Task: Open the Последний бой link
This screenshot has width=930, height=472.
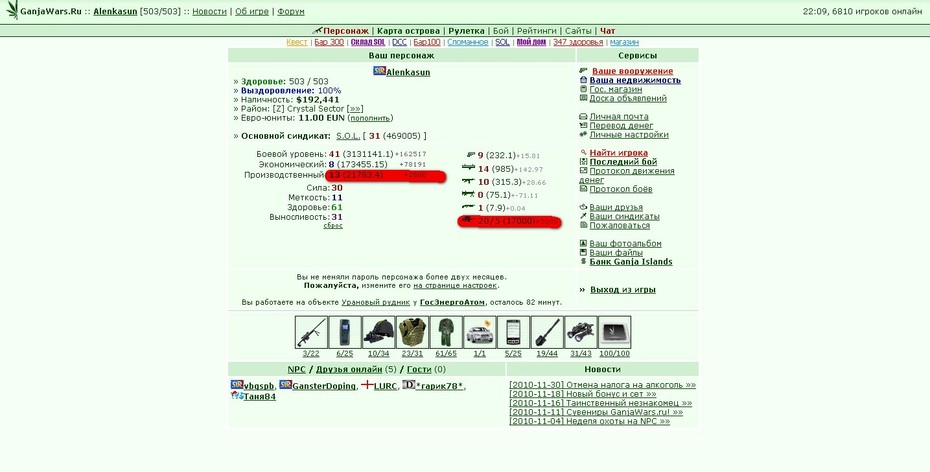Action: [x=623, y=162]
